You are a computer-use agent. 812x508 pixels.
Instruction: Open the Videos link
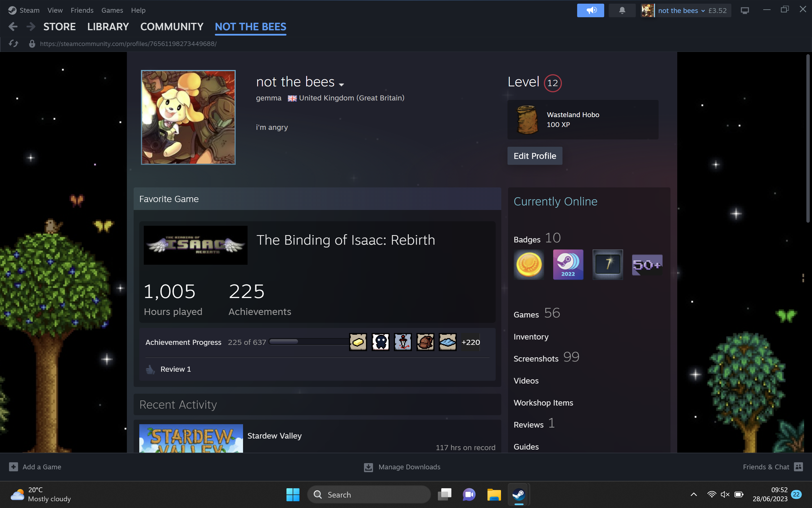pyautogui.click(x=526, y=381)
